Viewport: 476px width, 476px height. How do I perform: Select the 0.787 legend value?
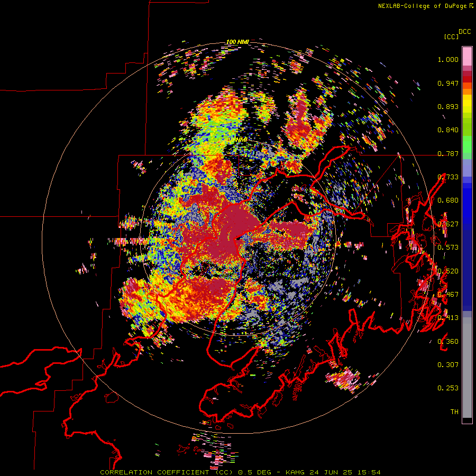click(x=448, y=153)
